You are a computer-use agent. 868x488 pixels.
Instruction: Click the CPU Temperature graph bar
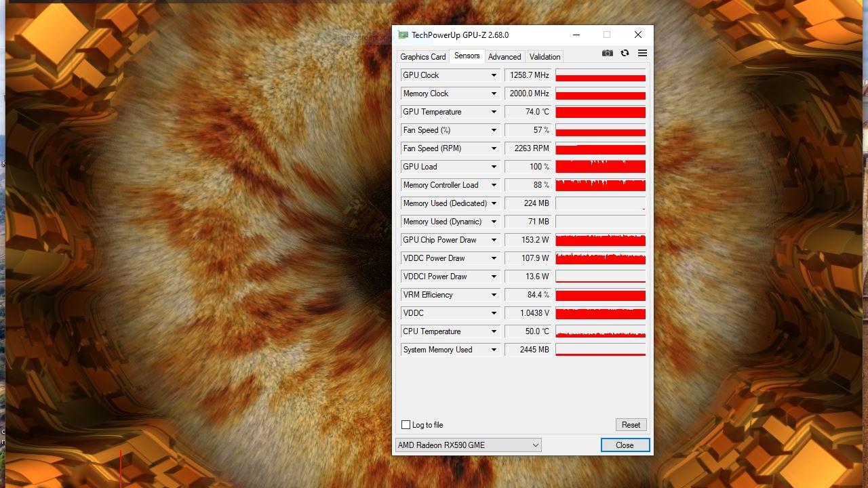tap(600, 331)
